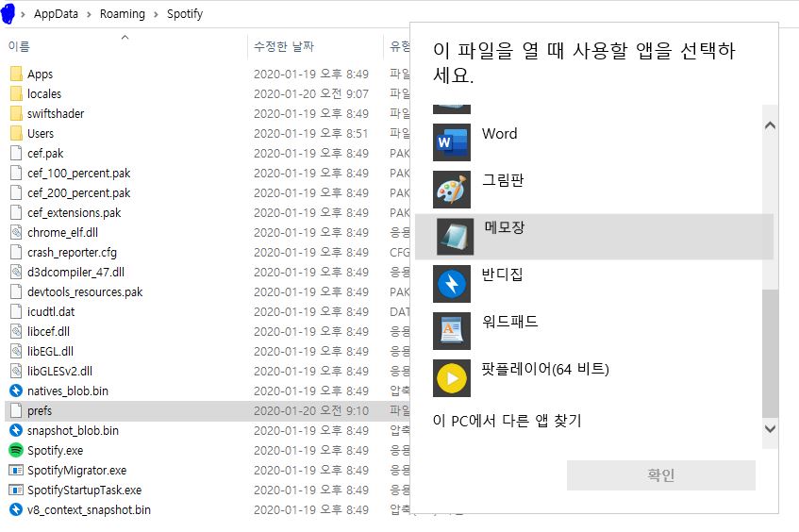
Task: Click the Apps folder icon
Action: coord(16,74)
